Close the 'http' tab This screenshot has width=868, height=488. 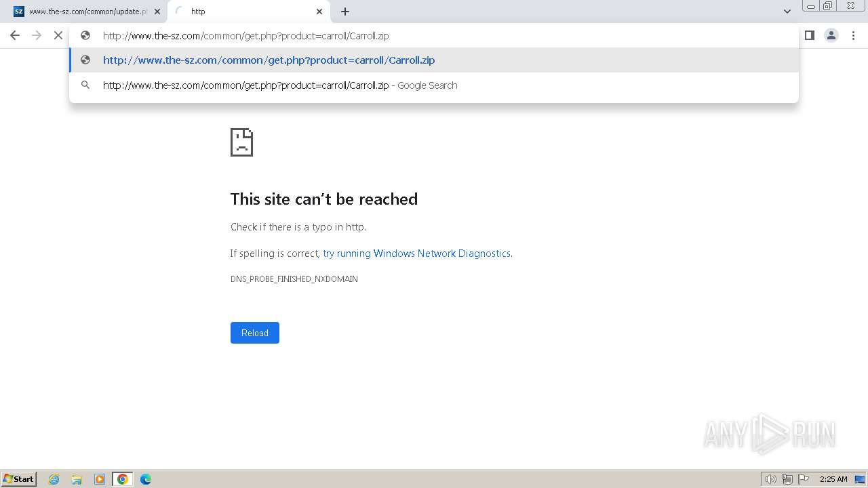319,12
